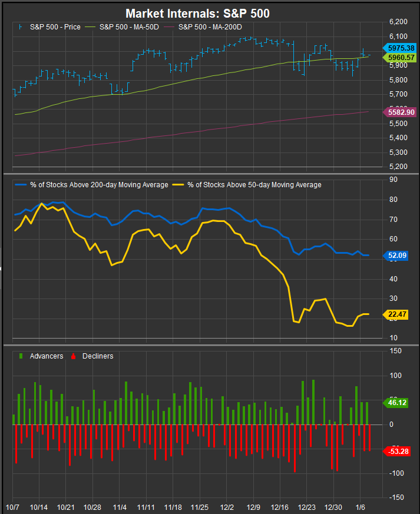Click the 11/25 date axis label
This screenshot has height=514, width=420.
199,508
